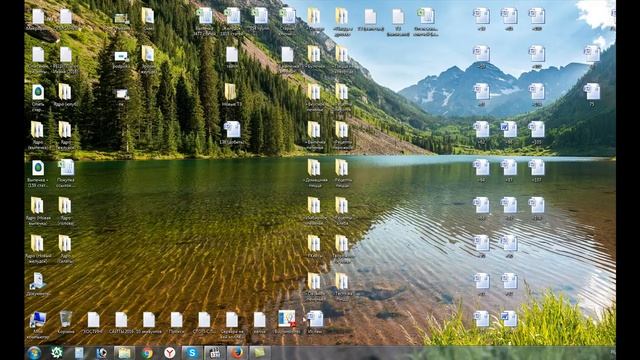Open File Explorer from the taskbar
The image size is (640, 360).
point(124,353)
